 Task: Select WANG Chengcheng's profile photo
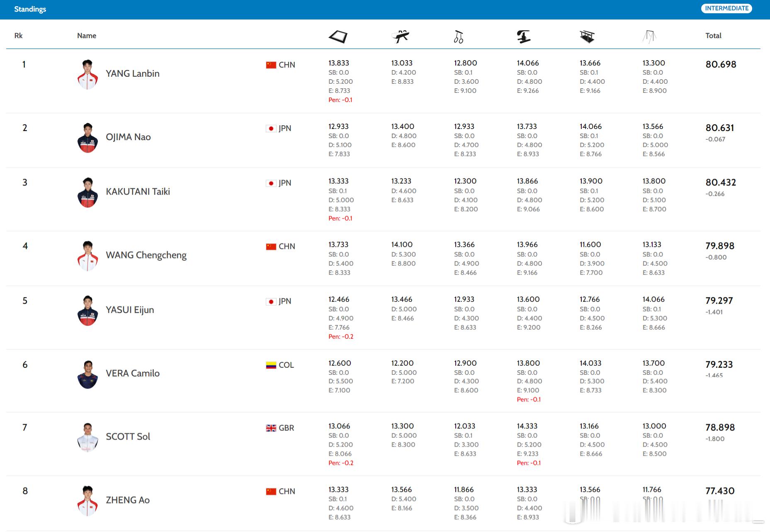(87, 256)
